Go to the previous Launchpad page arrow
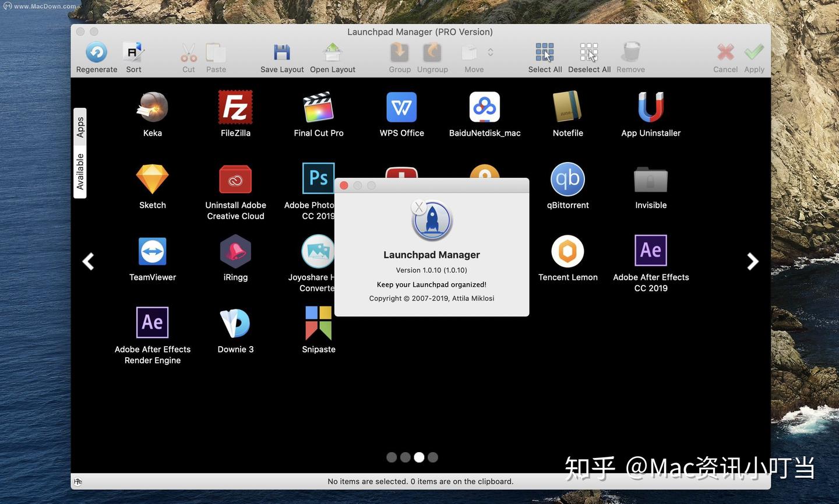 point(89,262)
